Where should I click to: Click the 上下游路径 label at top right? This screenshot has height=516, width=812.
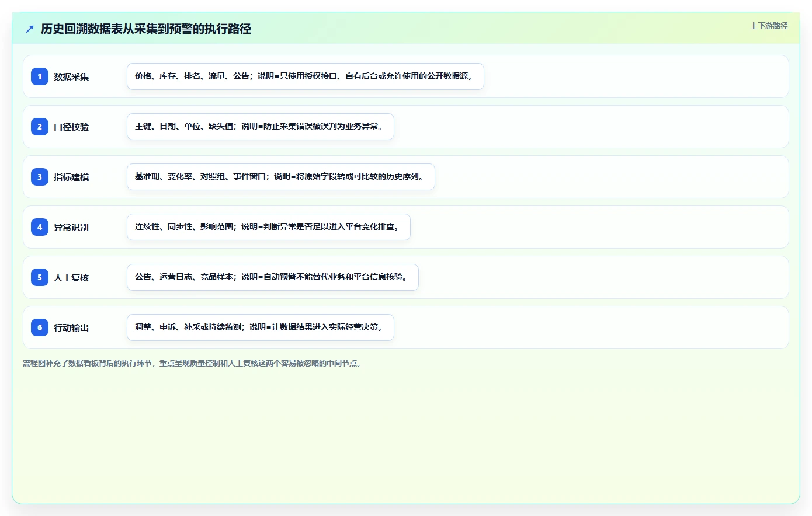pos(769,26)
